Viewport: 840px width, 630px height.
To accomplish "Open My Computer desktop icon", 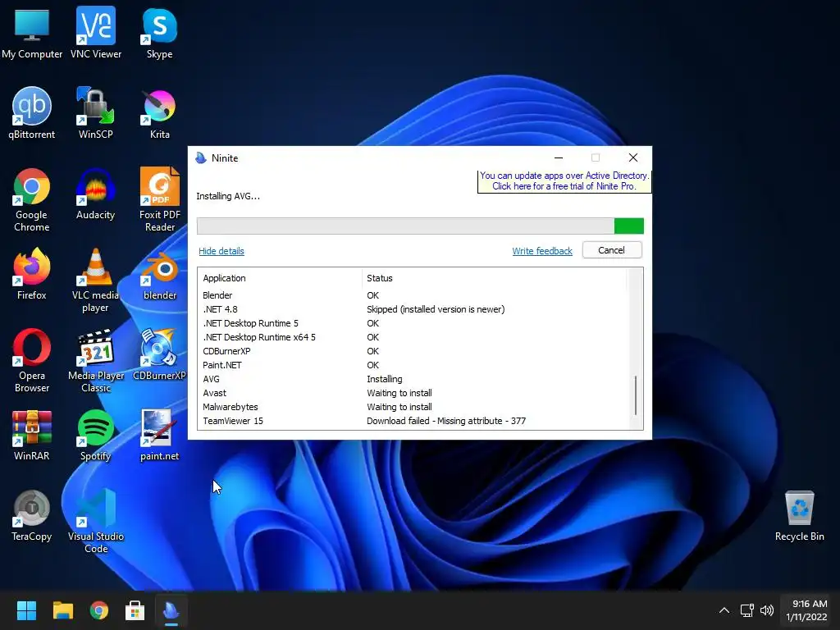I will (32, 32).
